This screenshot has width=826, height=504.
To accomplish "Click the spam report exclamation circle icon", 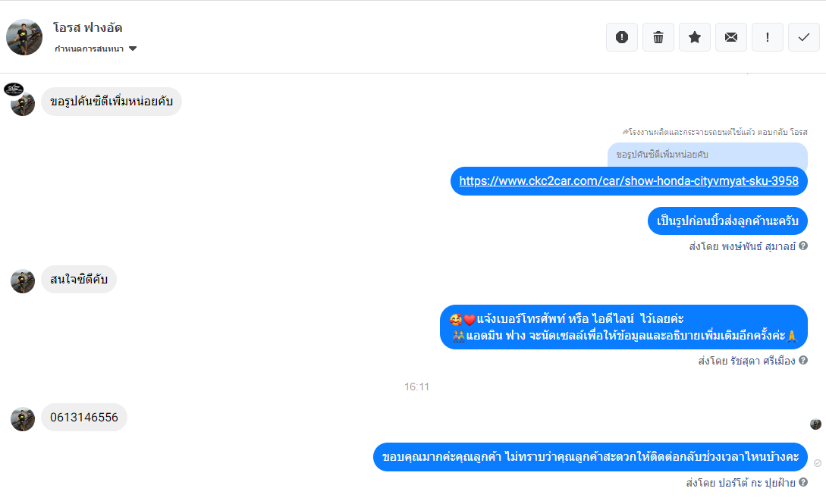I will [622, 37].
